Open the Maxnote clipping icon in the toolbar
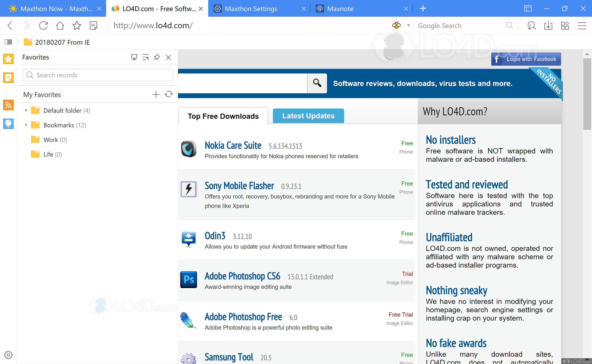Image resolution: width=592 pixels, height=364 pixels. coord(93,25)
